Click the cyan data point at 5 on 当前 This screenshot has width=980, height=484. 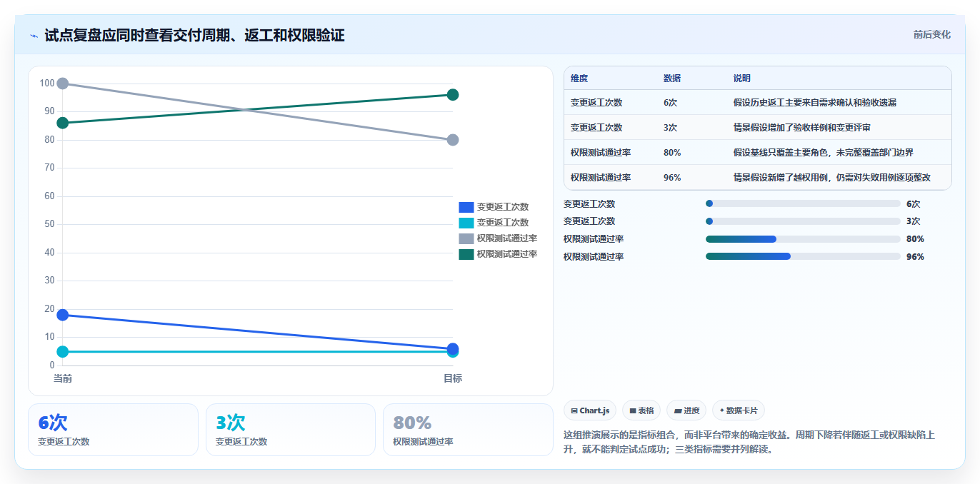[63, 351]
